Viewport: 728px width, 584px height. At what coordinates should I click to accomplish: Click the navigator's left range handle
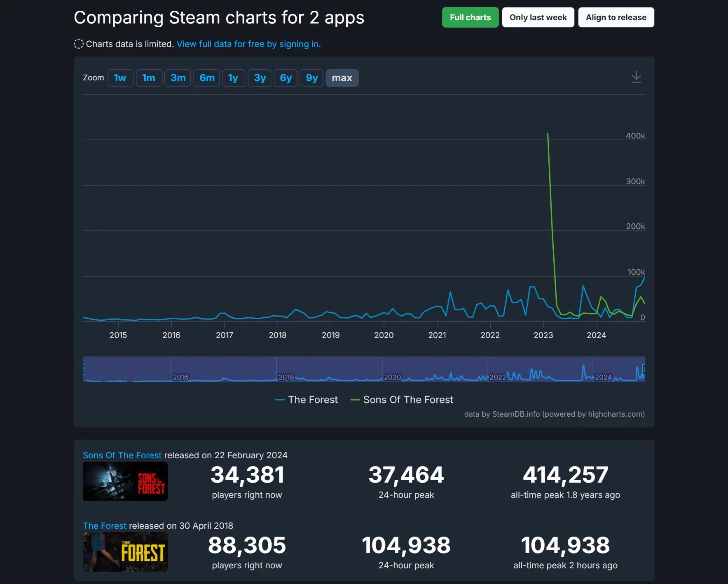[x=84, y=369]
